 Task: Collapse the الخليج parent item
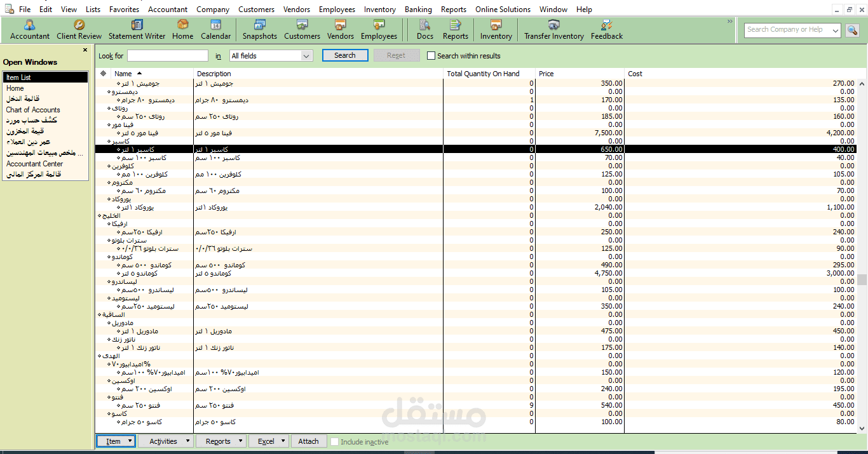[100, 216]
